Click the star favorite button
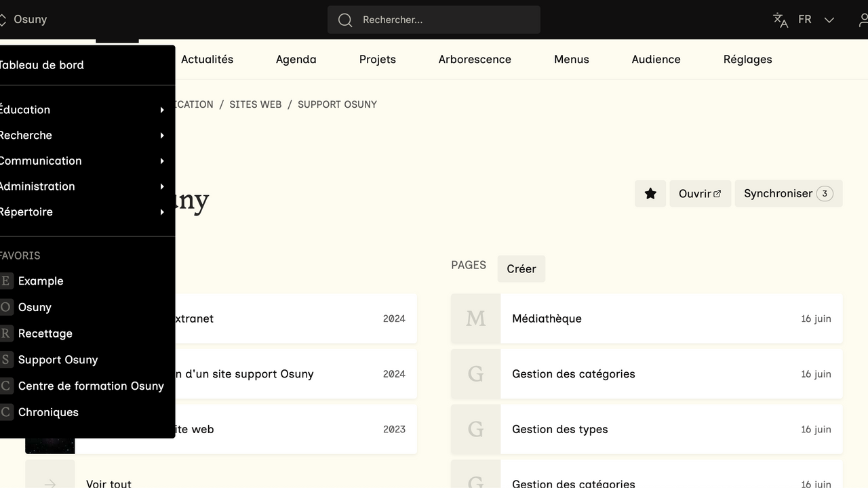Screen dimensions: 868x488 pyautogui.click(x=650, y=194)
